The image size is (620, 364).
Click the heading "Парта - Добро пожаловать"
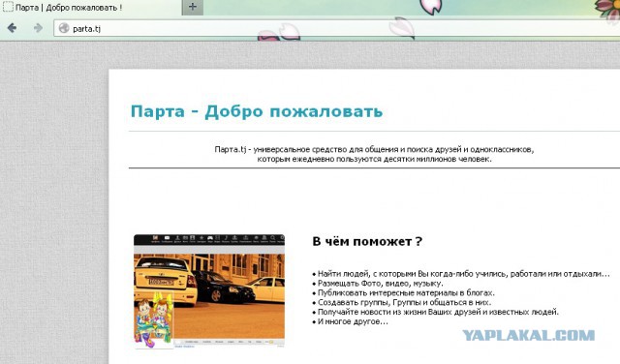pyautogui.click(x=257, y=111)
